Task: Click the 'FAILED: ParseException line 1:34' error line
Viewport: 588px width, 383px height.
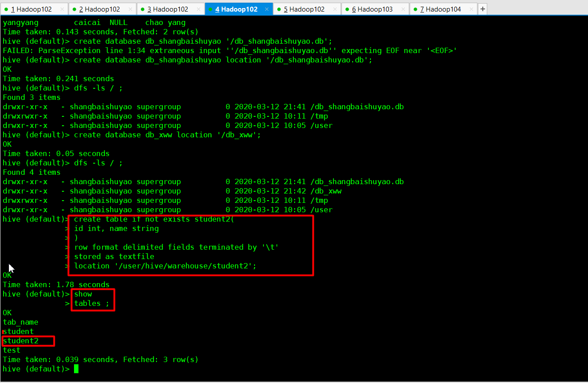Action: coord(230,50)
